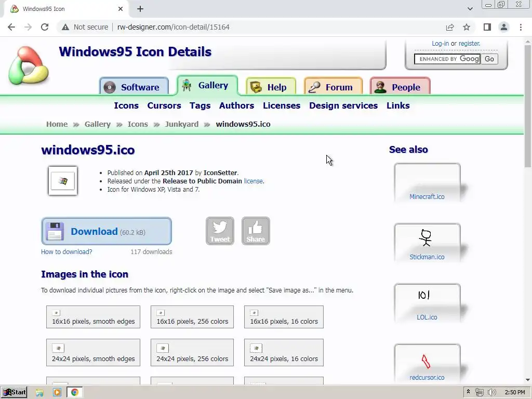
Task: Click the volume speaker tray icon
Action: (x=491, y=392)
